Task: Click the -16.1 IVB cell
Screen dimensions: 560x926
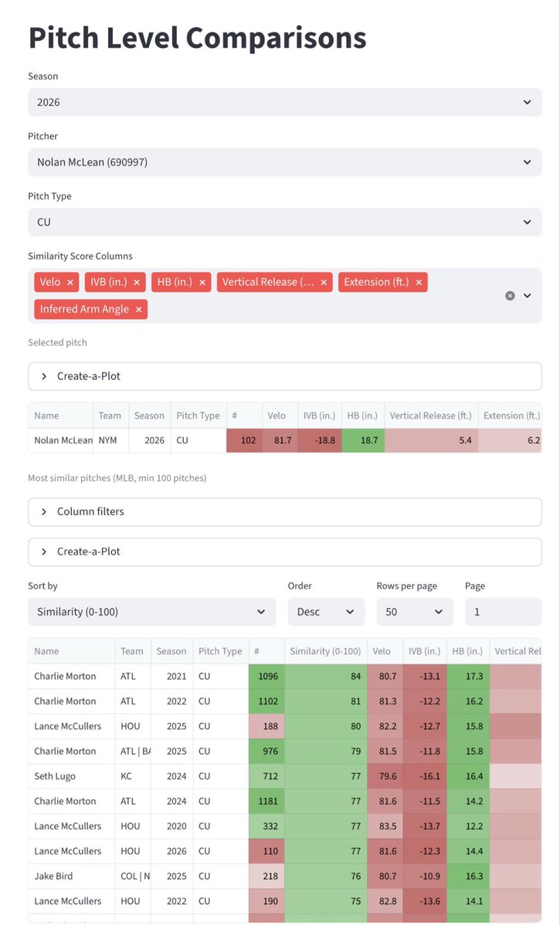Action: (x=425, y=776)
